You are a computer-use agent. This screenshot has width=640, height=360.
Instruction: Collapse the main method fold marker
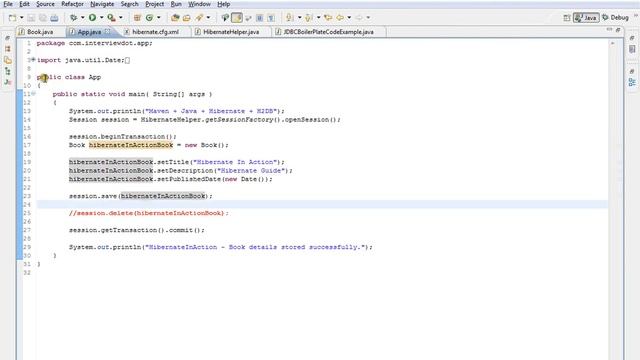coord(33,93)
